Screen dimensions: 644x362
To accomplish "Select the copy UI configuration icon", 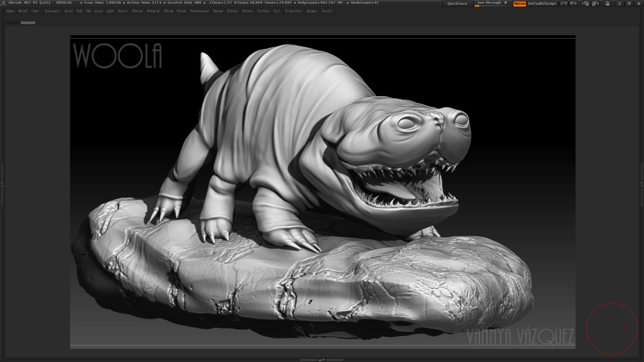I will tap(586, 4).
